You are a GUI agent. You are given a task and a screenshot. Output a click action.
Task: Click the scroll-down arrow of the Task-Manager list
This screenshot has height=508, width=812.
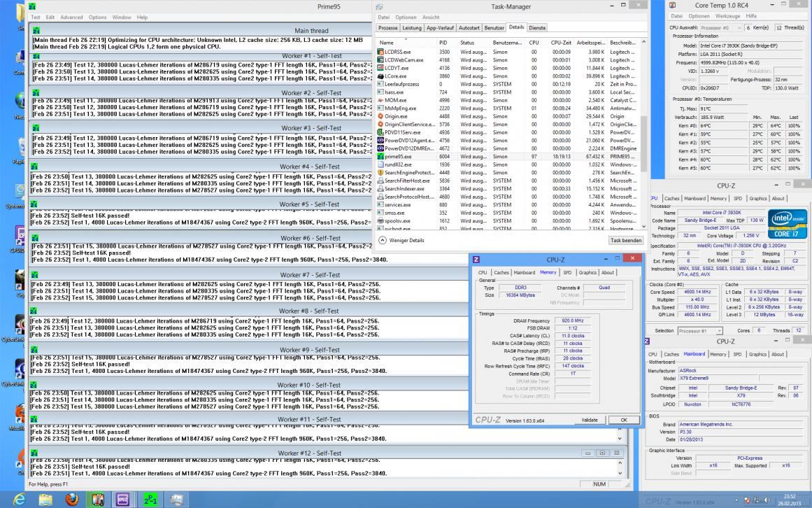643,226
